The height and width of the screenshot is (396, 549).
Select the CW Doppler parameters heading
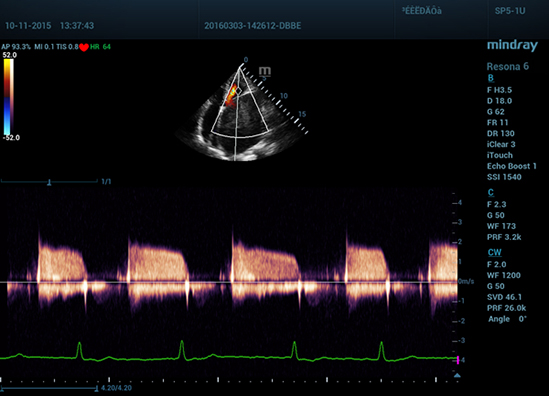tap(494, 252)
